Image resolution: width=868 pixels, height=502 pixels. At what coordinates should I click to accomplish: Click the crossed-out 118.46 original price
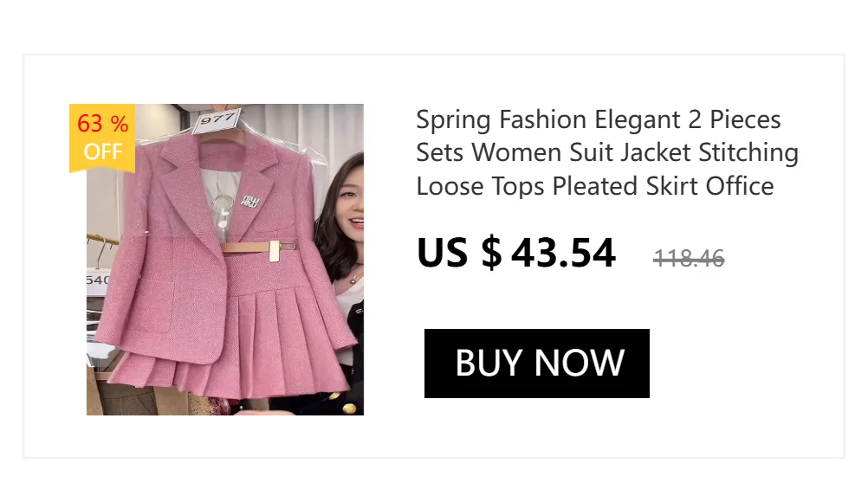tap(689, 257)
